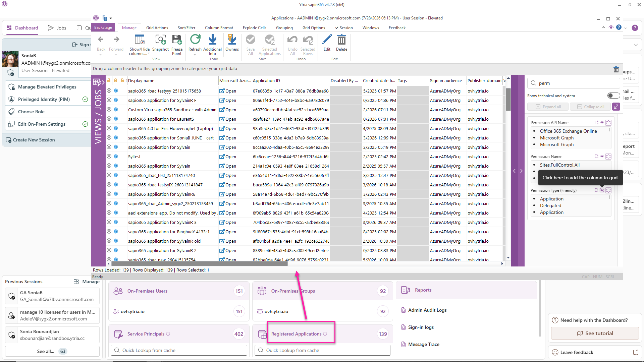The image size is (644, 362).
Task: Open the Column Format tab
Action: click(x=219, y=28)
